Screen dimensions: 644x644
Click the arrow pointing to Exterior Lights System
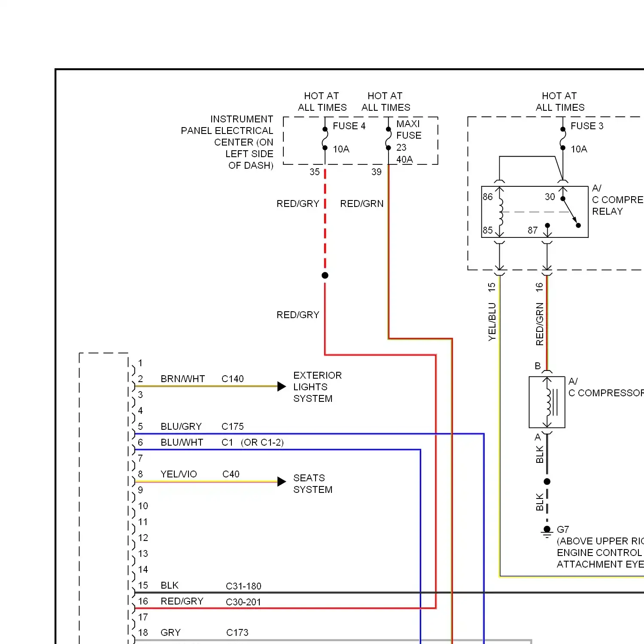coord(282,386)
